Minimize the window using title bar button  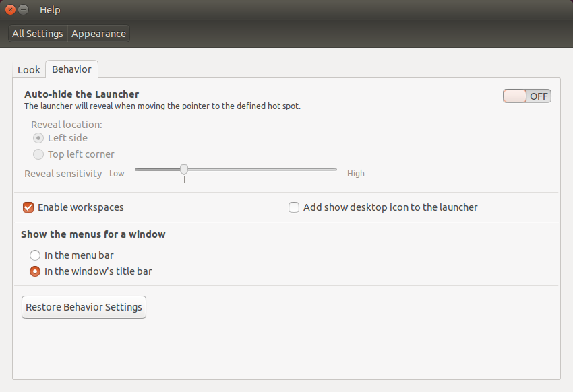[24, 10]
